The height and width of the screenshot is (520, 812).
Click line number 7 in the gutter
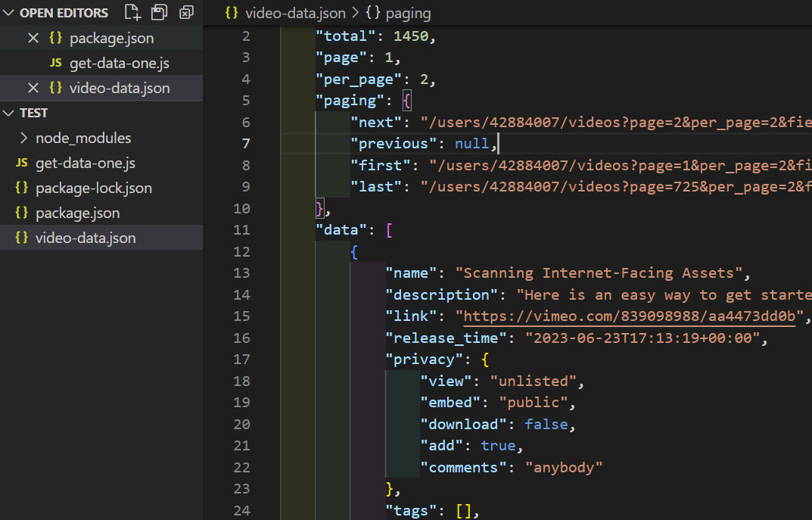[x=246, y=143]
